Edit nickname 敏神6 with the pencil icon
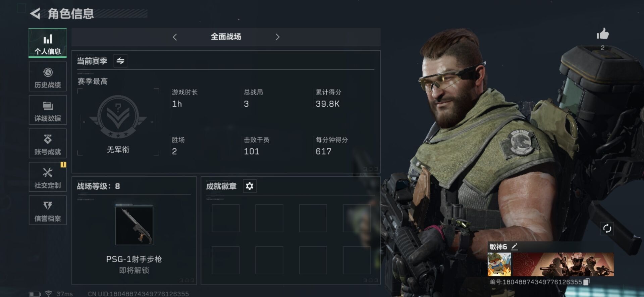This screenshot has width=644, height=297. pos(515,247)
